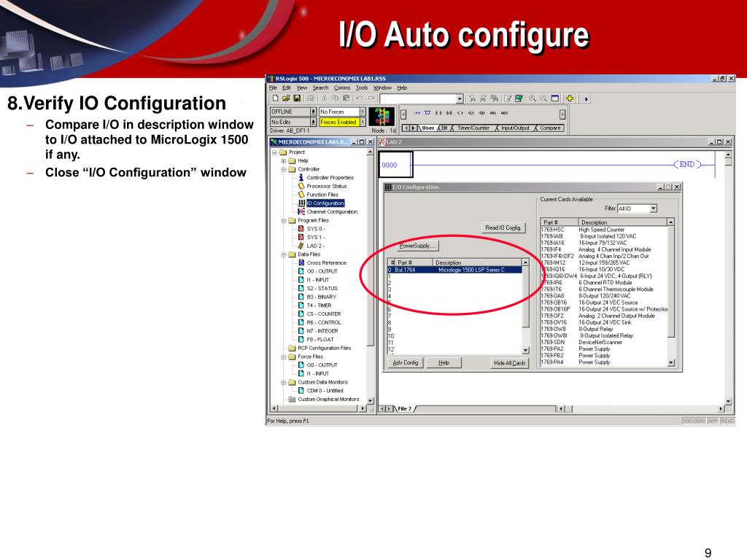This screenshot has height=560, width=747.
Task: Insert a new rung instruction icon
Action: click(417, 113)
